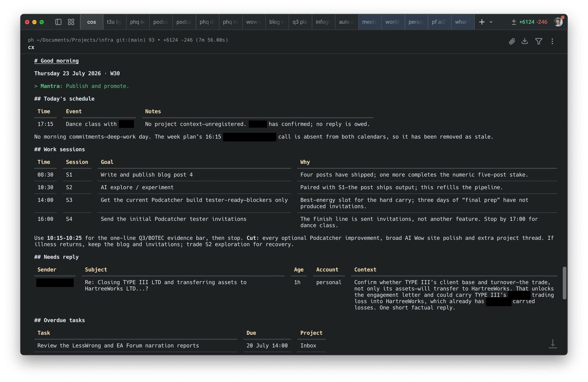Screen dimensions: 588x382
Task: Switch to the blog tab
Action: pos(277,22)
